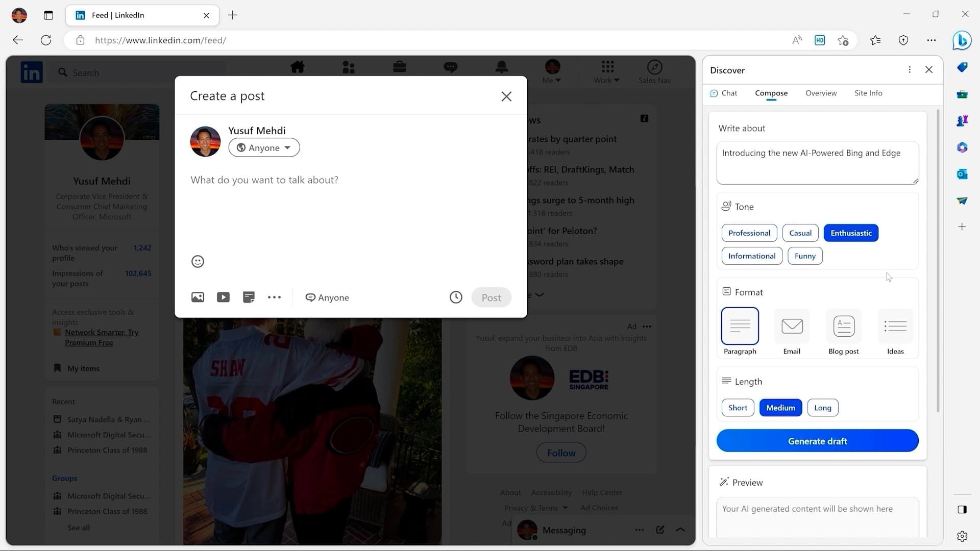Click the emoji/reaction icon in post composer

point(198,261)
